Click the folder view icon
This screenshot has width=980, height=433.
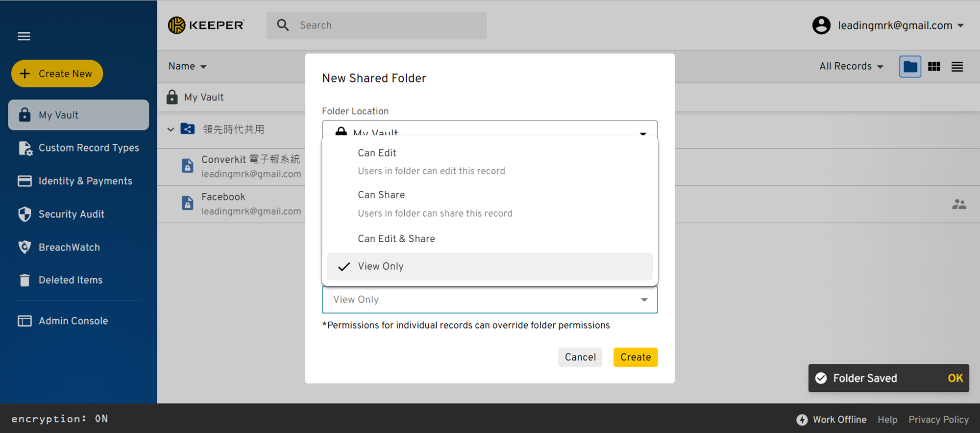pyautogui.click(x=910, y=67)
